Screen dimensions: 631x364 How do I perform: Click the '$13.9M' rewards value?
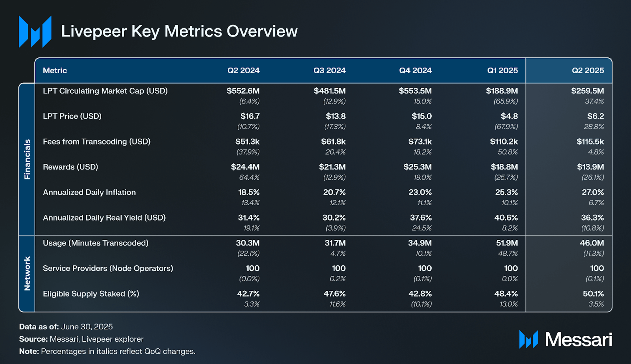pos(590,167)
